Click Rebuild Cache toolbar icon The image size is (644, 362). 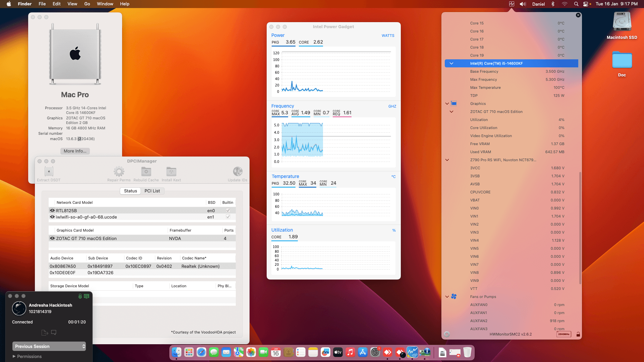(146, 172)
